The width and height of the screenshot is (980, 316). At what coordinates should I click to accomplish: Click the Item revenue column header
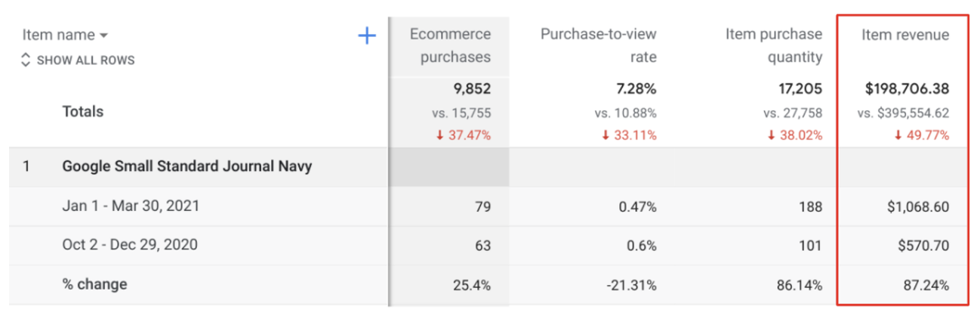pyautogui.click(x=905, y=35)
